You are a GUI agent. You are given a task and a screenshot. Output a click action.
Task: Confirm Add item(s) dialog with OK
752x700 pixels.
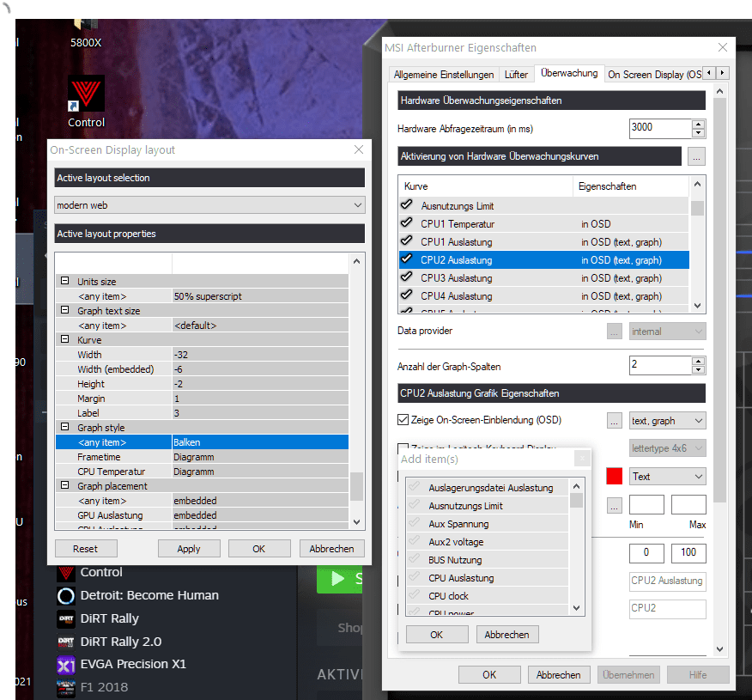437,635
